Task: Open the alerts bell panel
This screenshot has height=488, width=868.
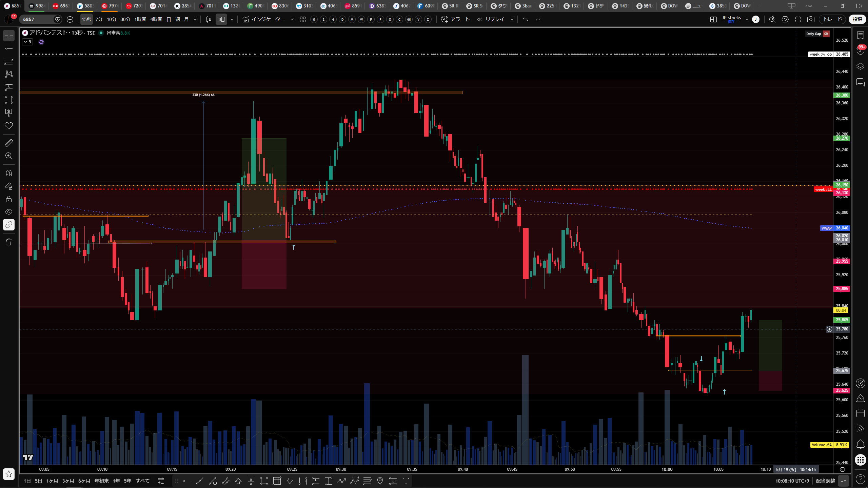Action: (860, 444)
